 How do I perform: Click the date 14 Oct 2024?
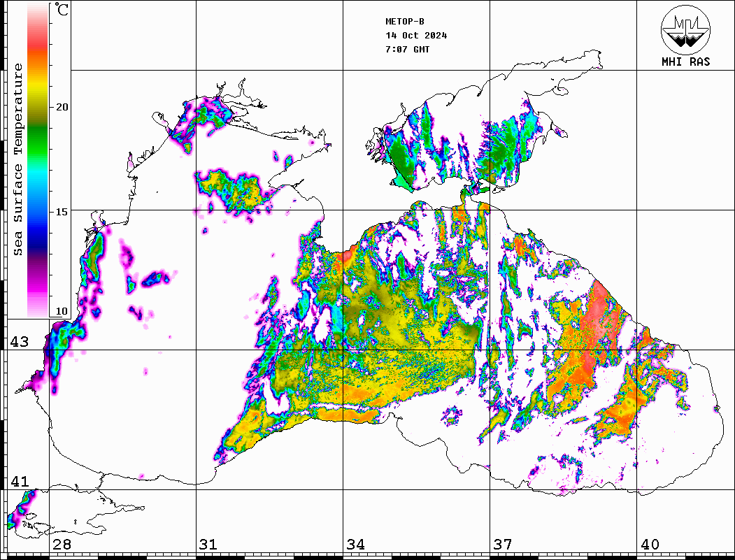416,36
